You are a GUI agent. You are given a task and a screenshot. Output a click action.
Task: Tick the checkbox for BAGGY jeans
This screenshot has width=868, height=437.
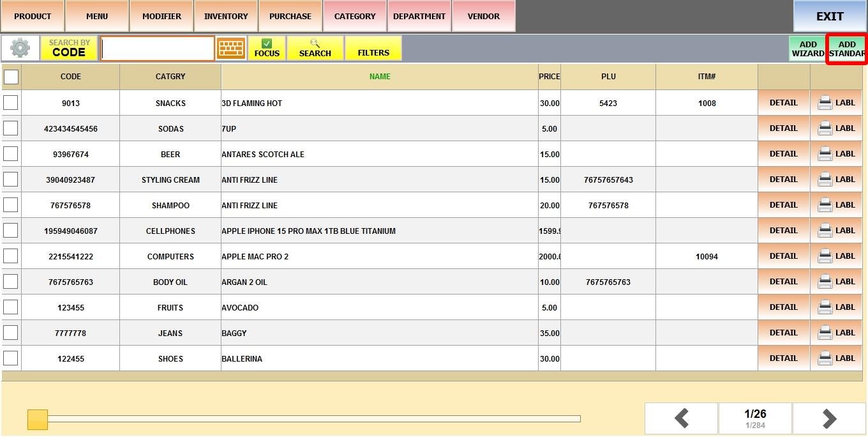pos(11,333)
